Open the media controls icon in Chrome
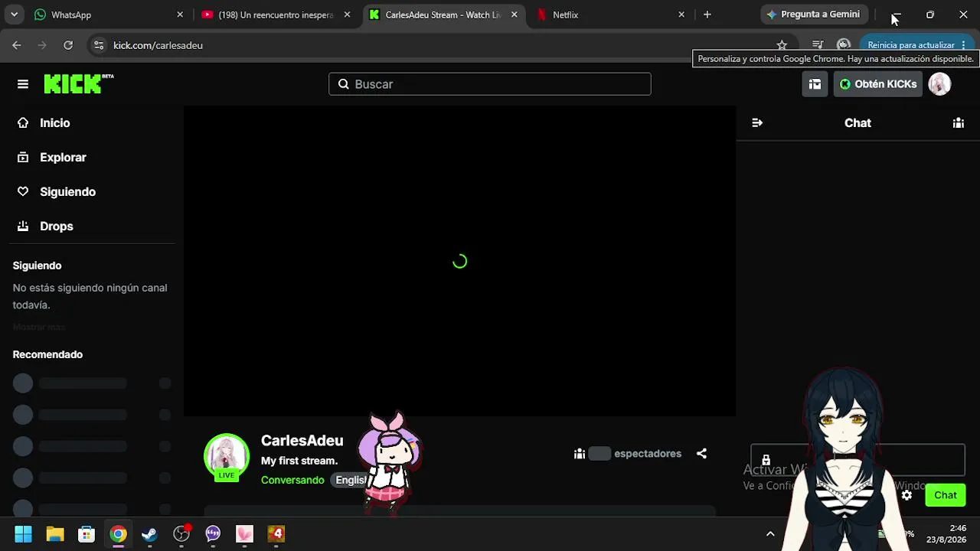This screenshot has height=551, width=980. click(x=818, y=45)
